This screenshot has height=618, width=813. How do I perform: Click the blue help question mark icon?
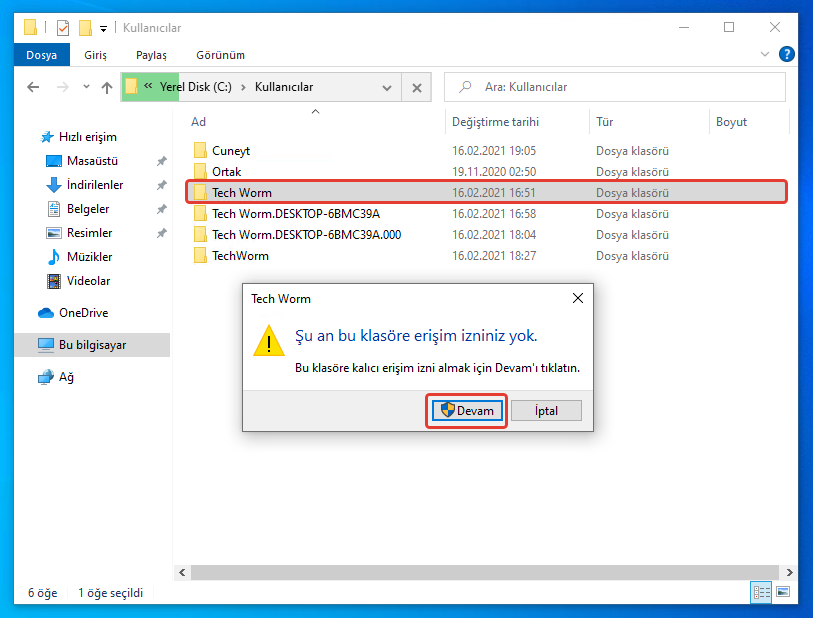pyautogui.click(x=788, y=54)
